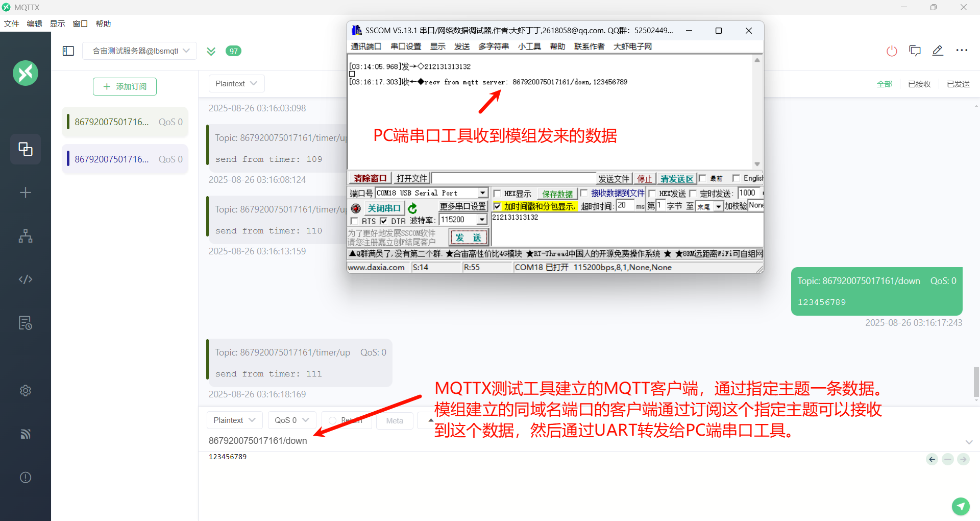Viewport: 980px width, 521px height.
Task: Toggle the connection list panel icon
Action: tap(68, 51)
